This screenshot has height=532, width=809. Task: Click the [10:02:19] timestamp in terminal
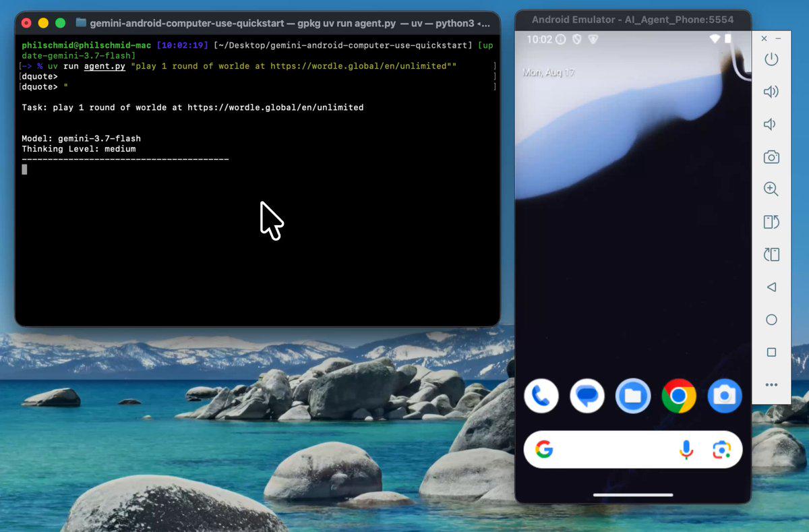[x=183, y=45]
